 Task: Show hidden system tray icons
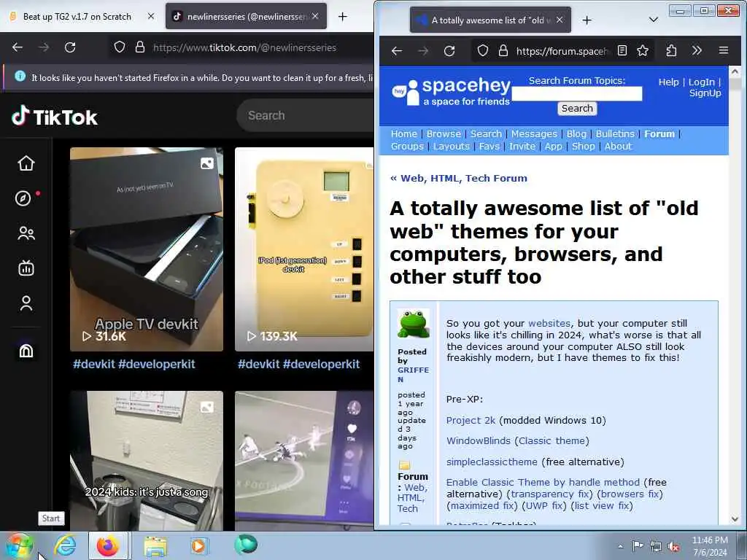(620, 547)
